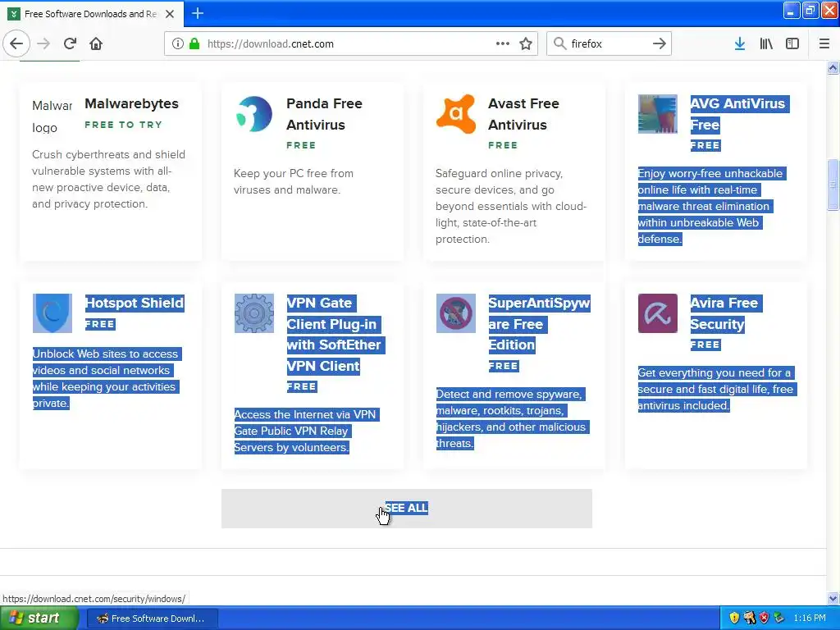840x630 pixels.
Task: Close the Free Software Downloads tab
Action: pyautogui.click(x=170, y=14)
